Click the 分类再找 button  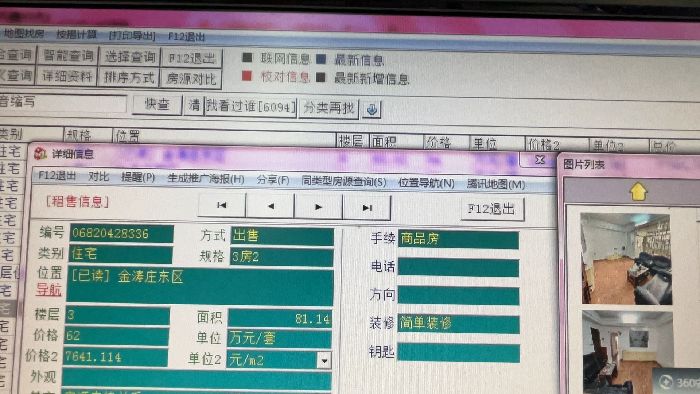coord(329,108)
